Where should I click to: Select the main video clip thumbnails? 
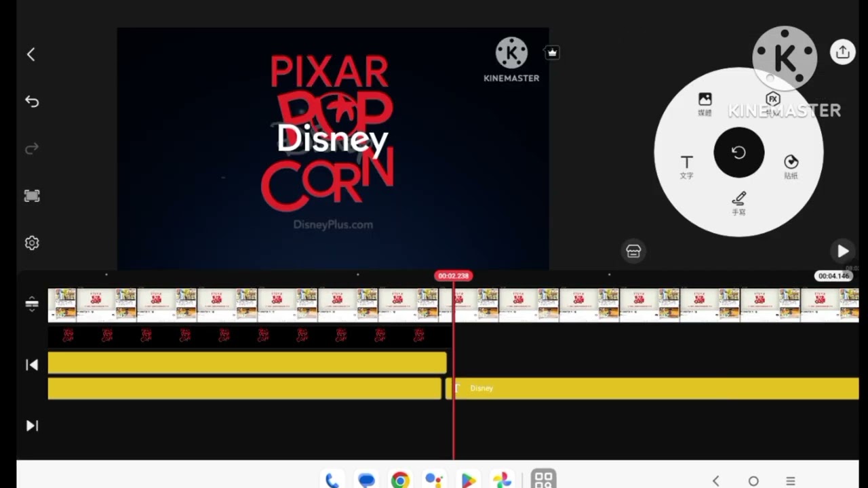[453, 304]
